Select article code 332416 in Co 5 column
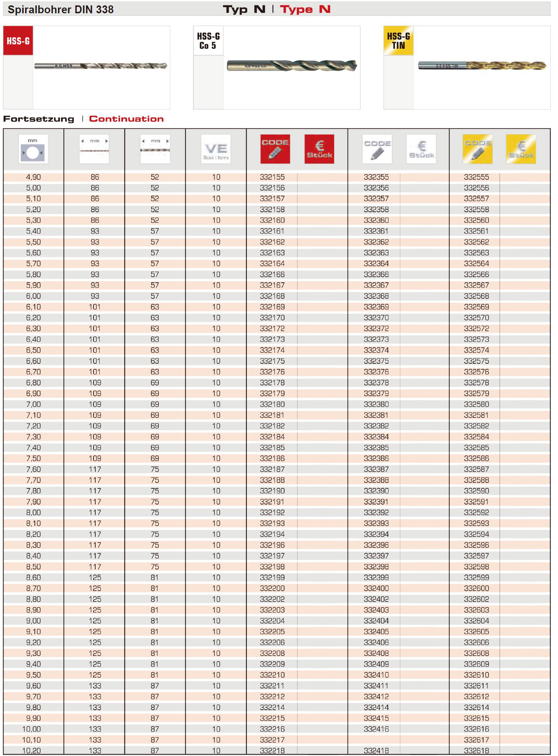558x756 pixels. pos(376,729)
